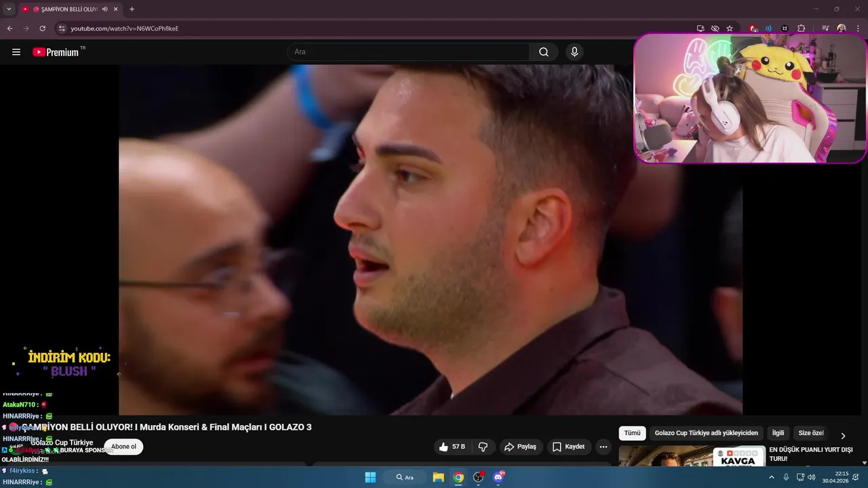Show more filter chips with right chevron
868x488 pixels.
click(x=843, y=436)
